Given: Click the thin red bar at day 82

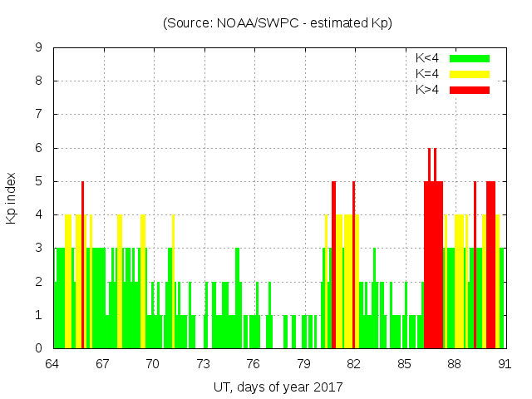Looking at the screenshot, I should pyautogui.click(x=353, y=266).
